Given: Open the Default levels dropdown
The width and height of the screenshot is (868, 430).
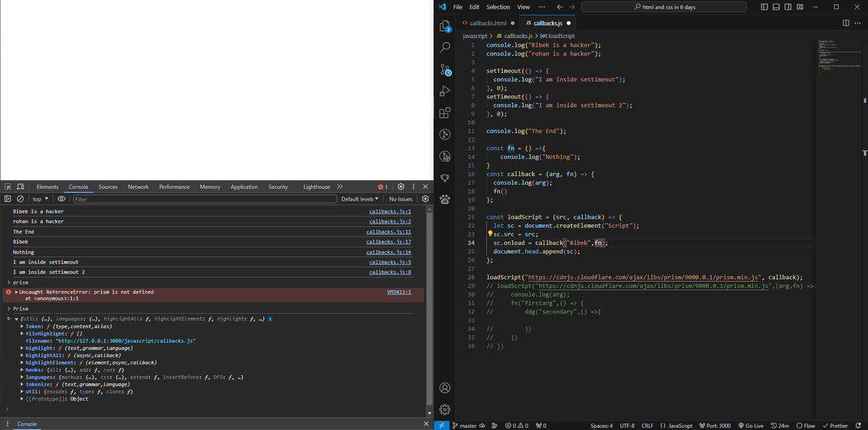Looking at the screenshot, I should coord(359,198).
